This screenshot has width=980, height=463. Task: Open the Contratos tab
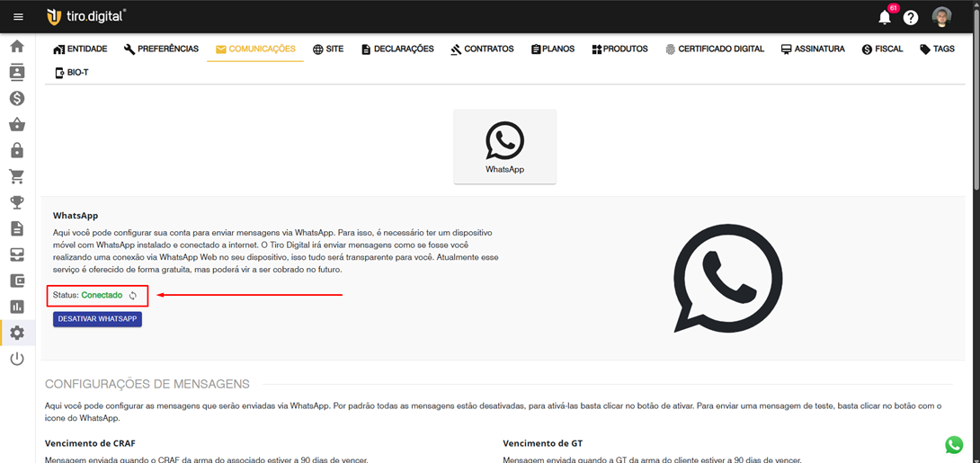tap(482, 49)
